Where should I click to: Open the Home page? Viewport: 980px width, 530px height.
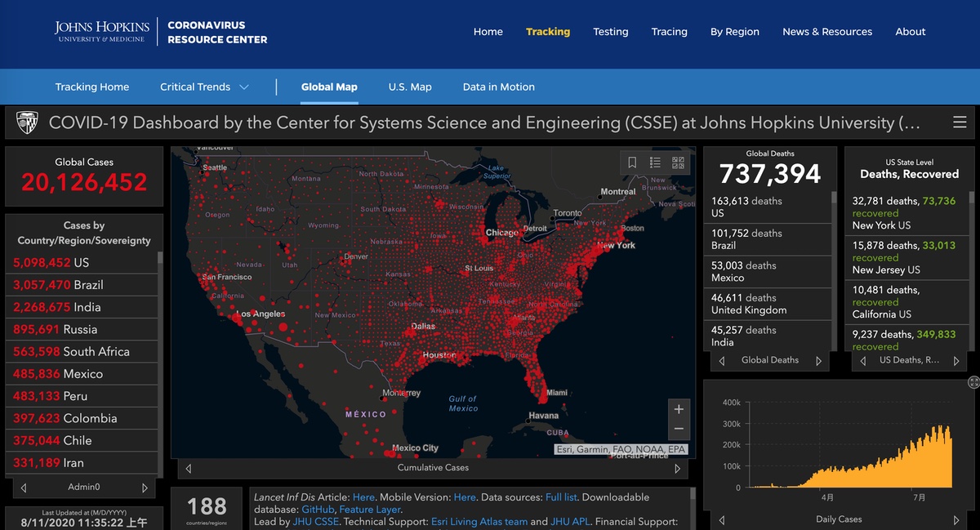488,32
